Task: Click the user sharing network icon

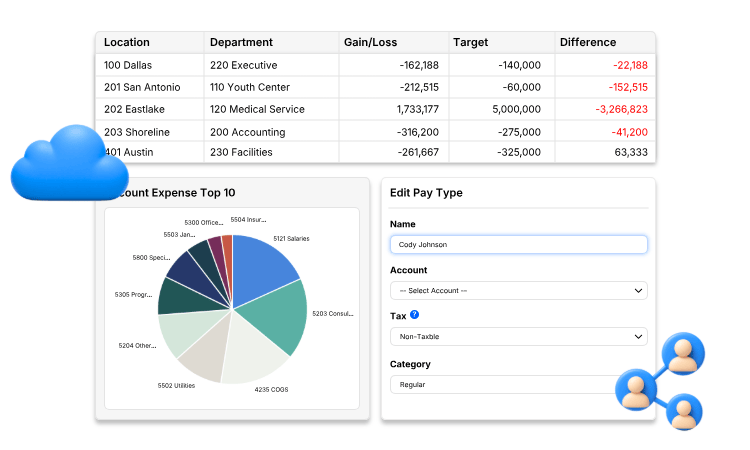Action: coord(661,381)
